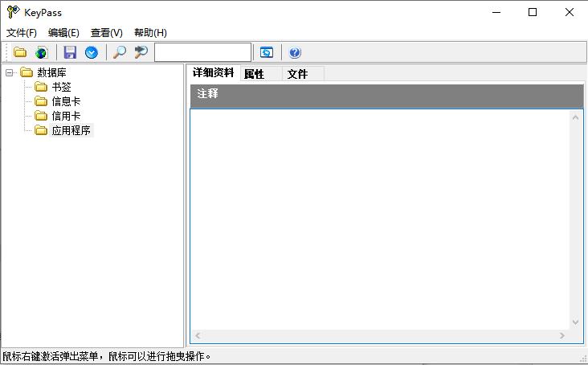Select the 应用程序 tree item
This screenshot has width=588, height=365.
71,130
